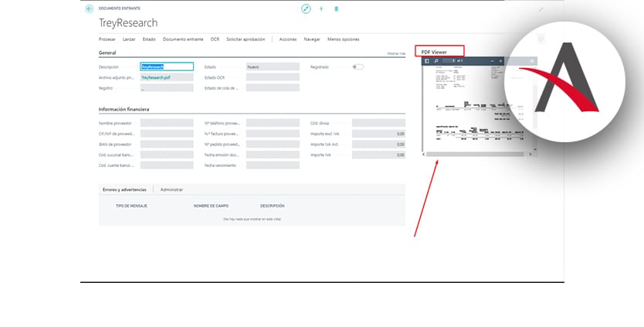Open the Estado action menu
The width and height of the screenshot is (644, 327).
149,39
